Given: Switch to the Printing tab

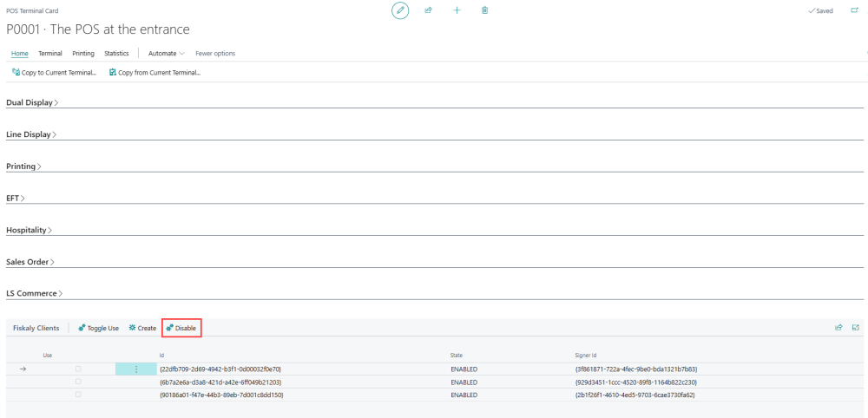Looking at the screenshot, I should click(83, 54).
